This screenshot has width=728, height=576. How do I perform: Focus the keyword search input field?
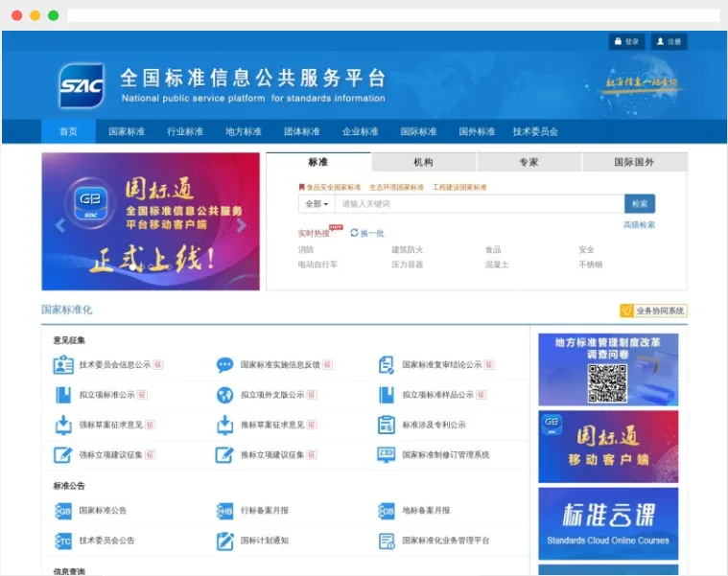pyautogui.click(x=480, y=204)
